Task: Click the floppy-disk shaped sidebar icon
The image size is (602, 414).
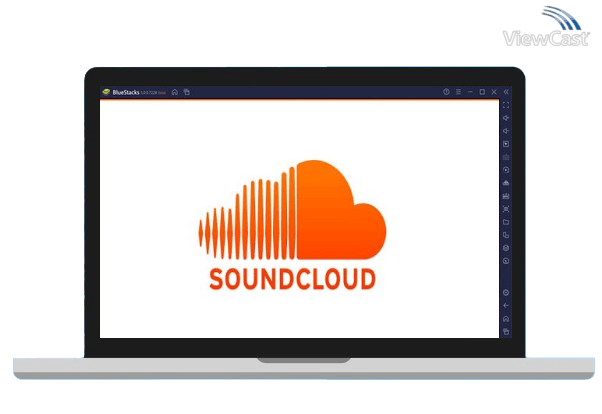Action: 506,196
